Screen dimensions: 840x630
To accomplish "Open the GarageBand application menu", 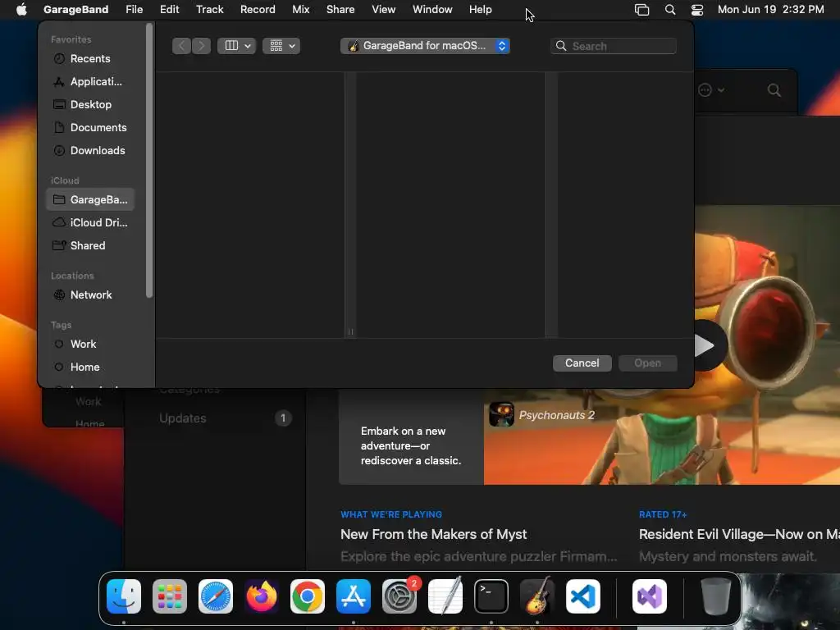I will click(75, 10).
